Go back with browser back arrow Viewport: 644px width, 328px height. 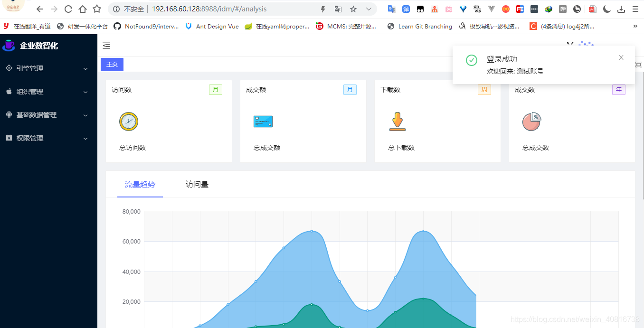point(40,9)
